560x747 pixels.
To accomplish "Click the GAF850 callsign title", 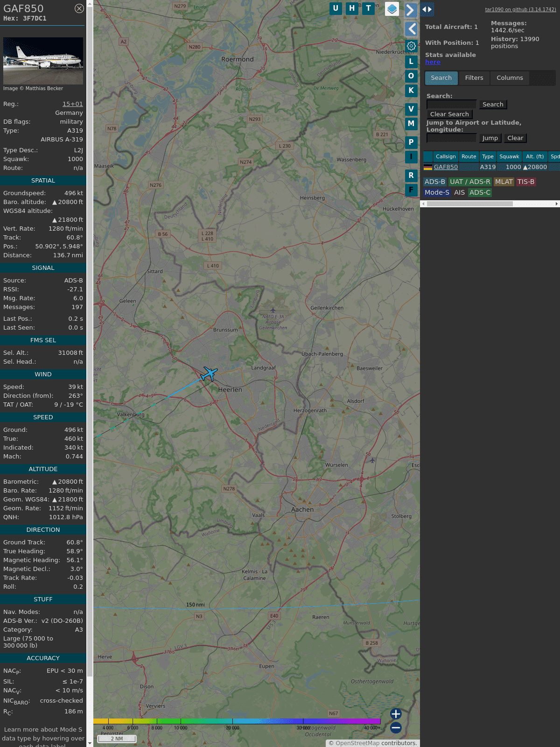I will click(23, 8).
